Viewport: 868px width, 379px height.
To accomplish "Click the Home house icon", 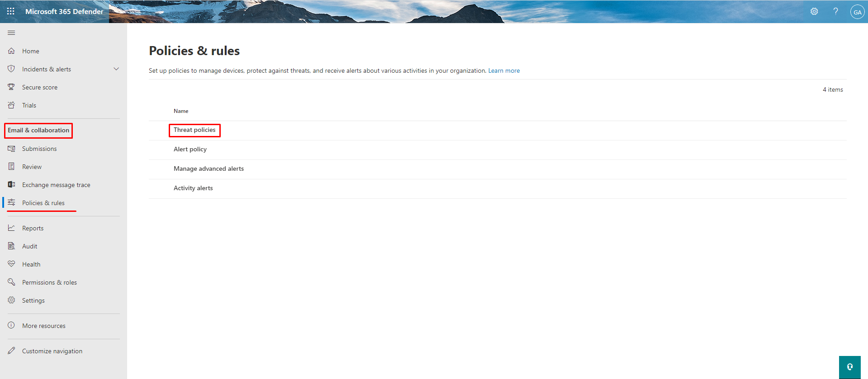I will [11, 51].
